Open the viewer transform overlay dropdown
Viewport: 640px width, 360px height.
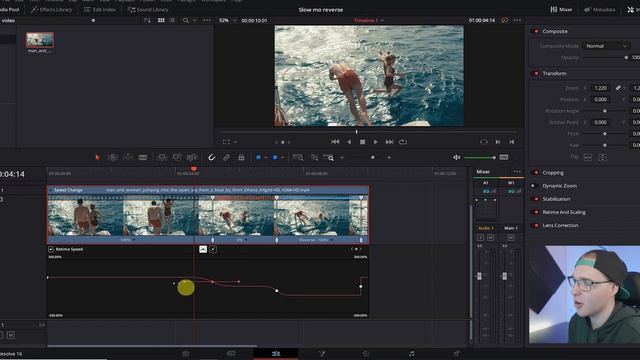point(236,142)
